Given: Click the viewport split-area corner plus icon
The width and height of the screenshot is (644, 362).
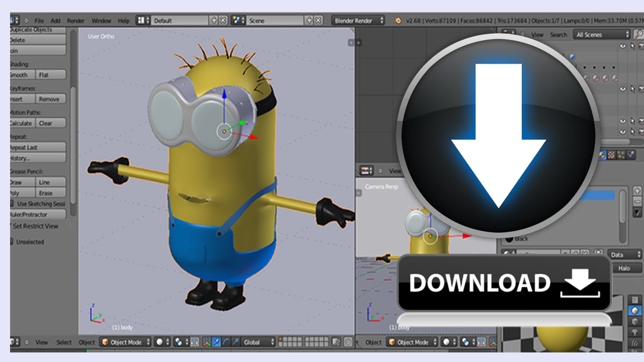Looking at the screenshot, I should click(351, 43).
